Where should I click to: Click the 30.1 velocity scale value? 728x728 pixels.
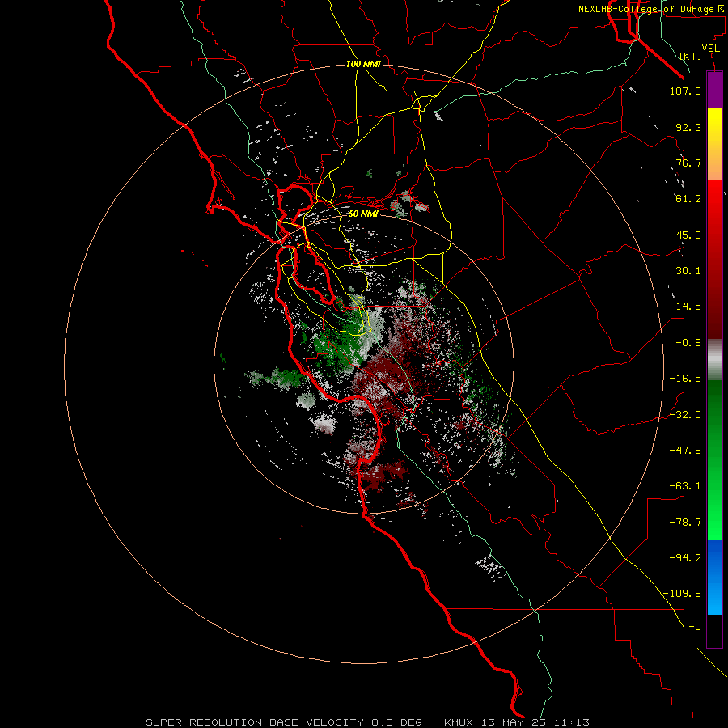point(688,271)
